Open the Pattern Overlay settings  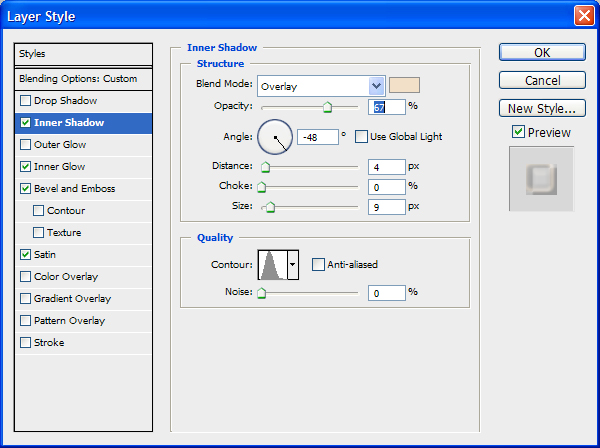point(69,321)
